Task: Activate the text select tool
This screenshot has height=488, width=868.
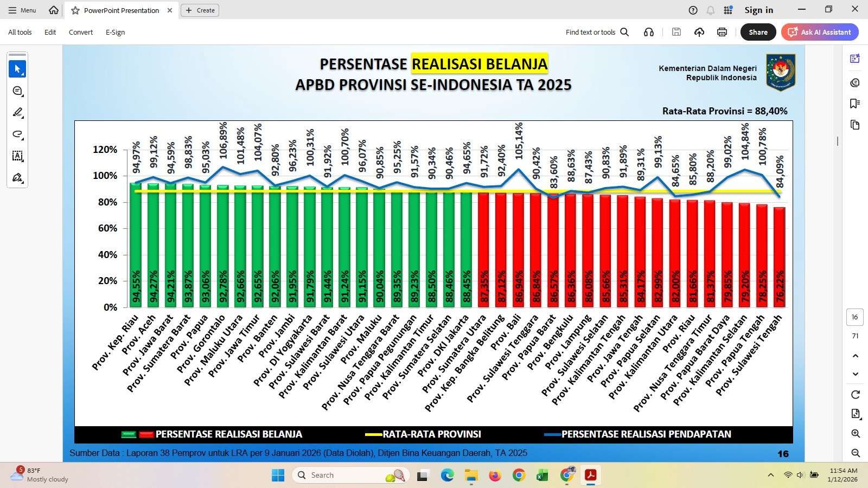Action: 17,156
